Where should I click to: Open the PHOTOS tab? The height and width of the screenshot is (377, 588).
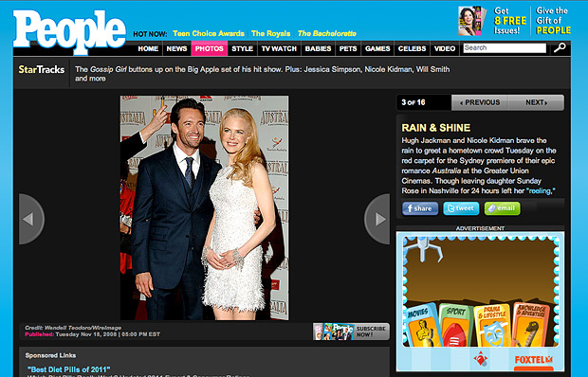point(210,48)
